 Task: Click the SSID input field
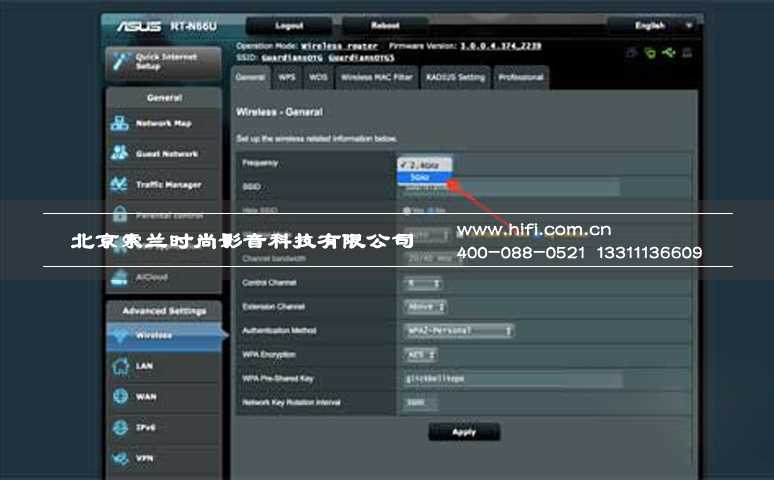[511, 188]
